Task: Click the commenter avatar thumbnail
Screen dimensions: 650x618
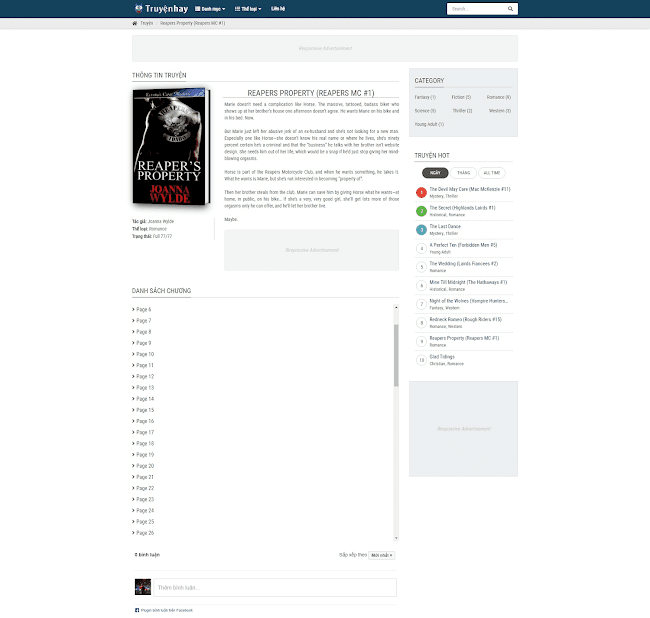Action: click(143, 587)
